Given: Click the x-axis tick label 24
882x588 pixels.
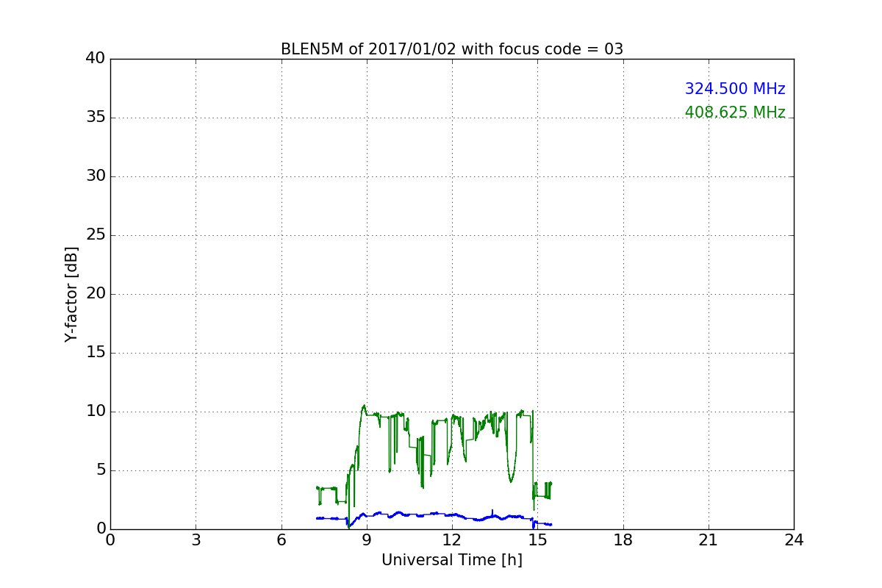Looking at the screenshot, I should [794, 540].
